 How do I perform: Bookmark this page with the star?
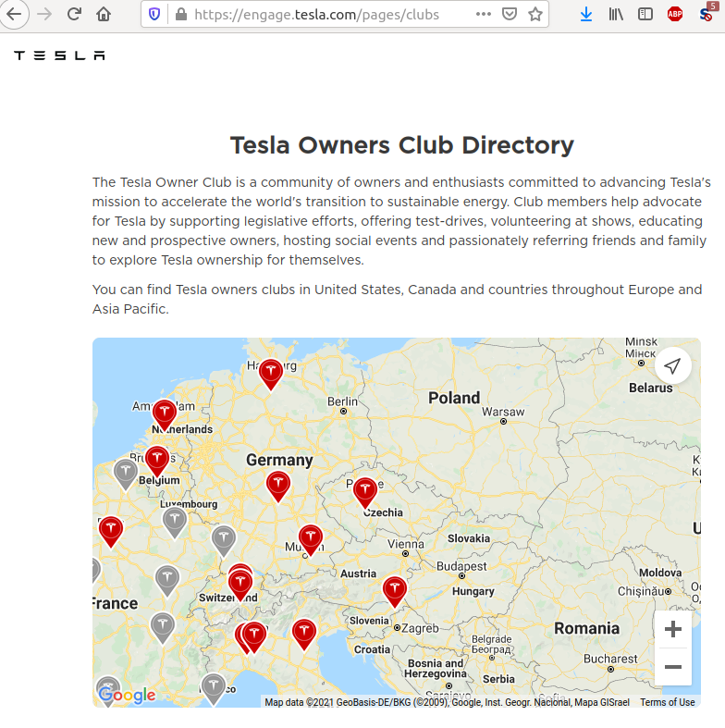(x=535, y=15)
